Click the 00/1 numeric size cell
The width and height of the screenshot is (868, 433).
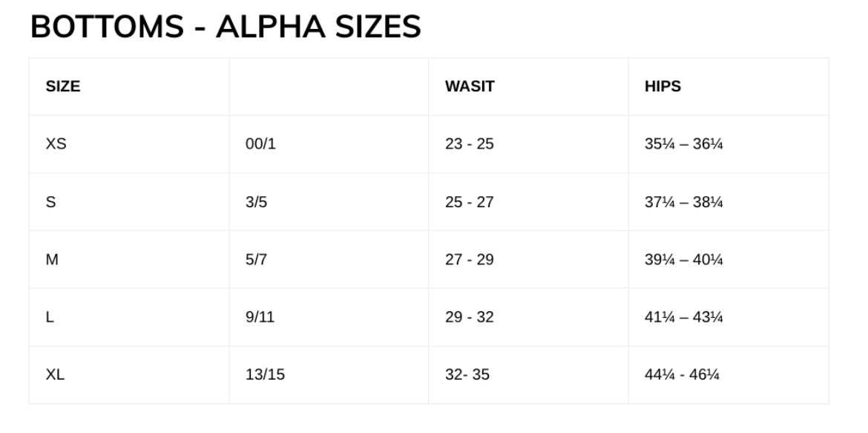tap(329, 144)
